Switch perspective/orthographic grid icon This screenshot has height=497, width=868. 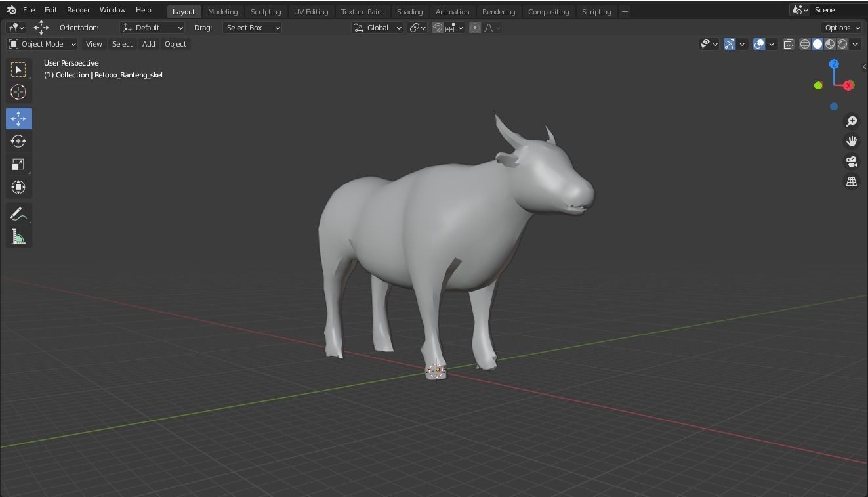[852, 182]
